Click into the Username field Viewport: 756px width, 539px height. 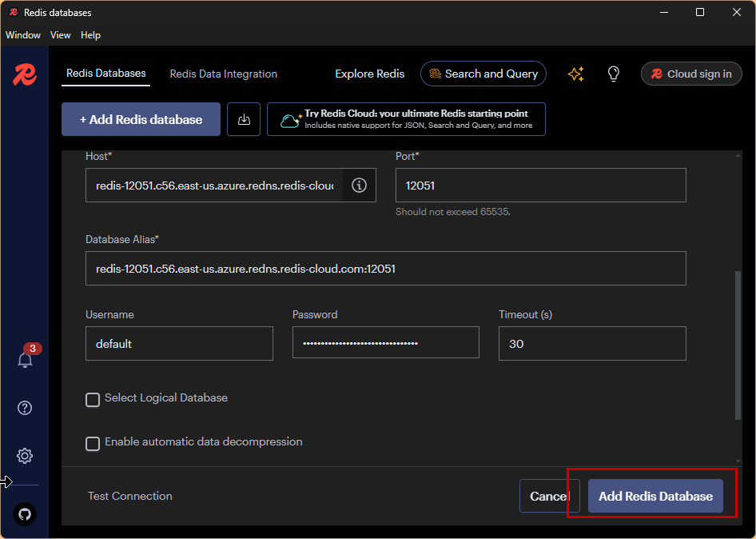pyautogui.click(x=179, y=344)
